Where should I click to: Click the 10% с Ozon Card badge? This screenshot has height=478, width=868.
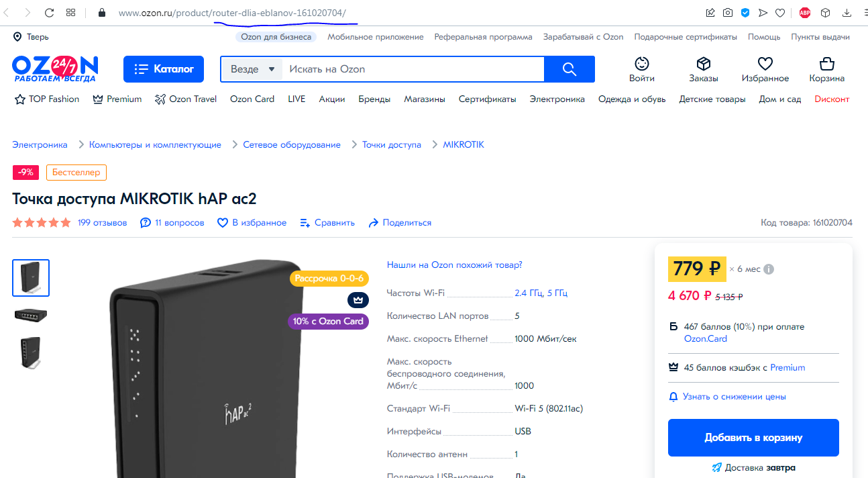(328, 321)
